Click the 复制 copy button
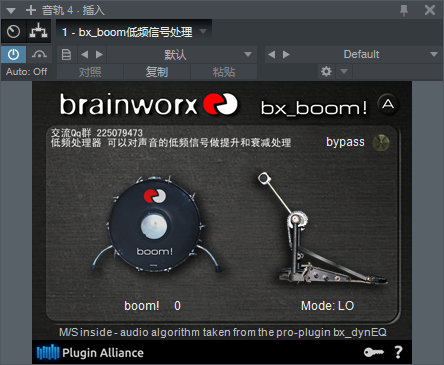The width and height of the screenshot is (444, 365). point(157,72)
